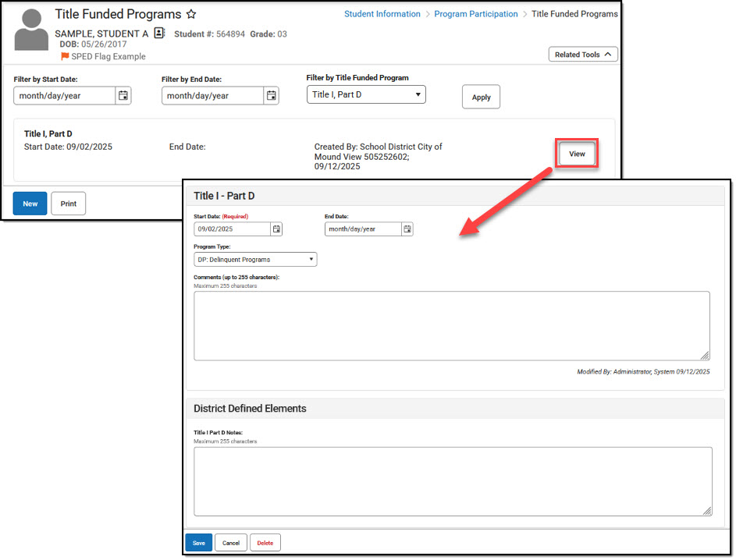The height and width of the screenshot is (560, 736).
Task: Create a record with the New button
Action: pos(30,203)
